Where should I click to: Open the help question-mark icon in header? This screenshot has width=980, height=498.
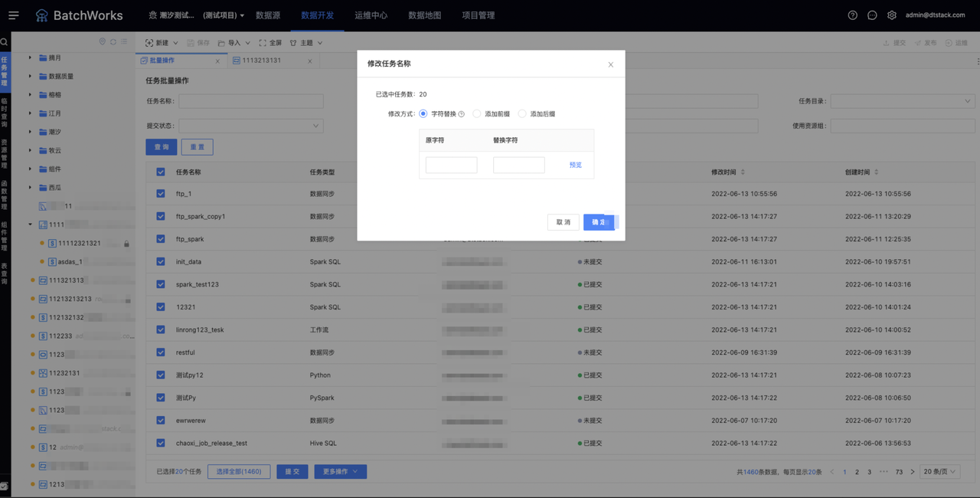(853, 15)
